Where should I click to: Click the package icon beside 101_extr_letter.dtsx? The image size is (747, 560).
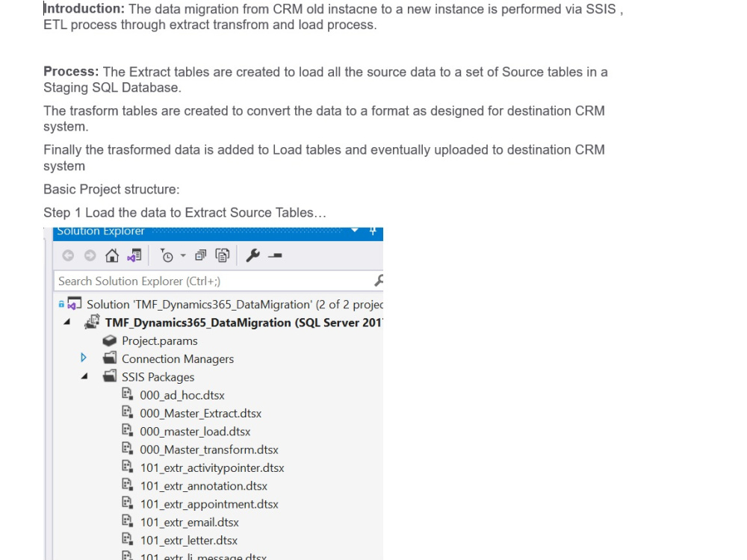[128, 539]
